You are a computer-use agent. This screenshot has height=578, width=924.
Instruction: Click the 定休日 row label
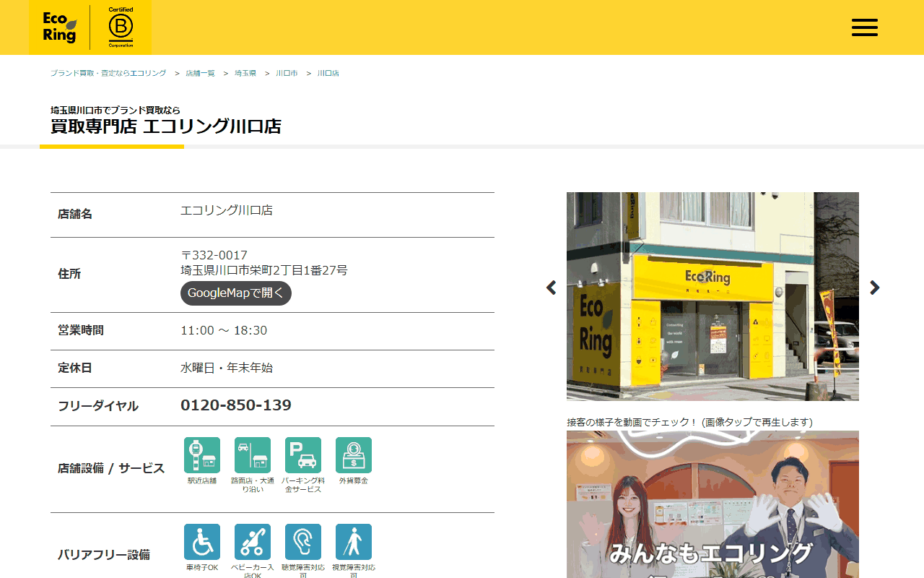pos(75,368)
